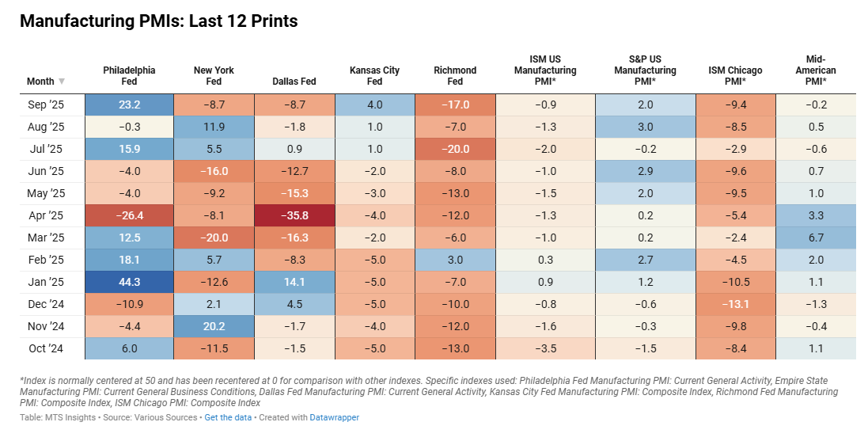Click the Month column sort arrow
868x441 pixels.
(62, 82)
